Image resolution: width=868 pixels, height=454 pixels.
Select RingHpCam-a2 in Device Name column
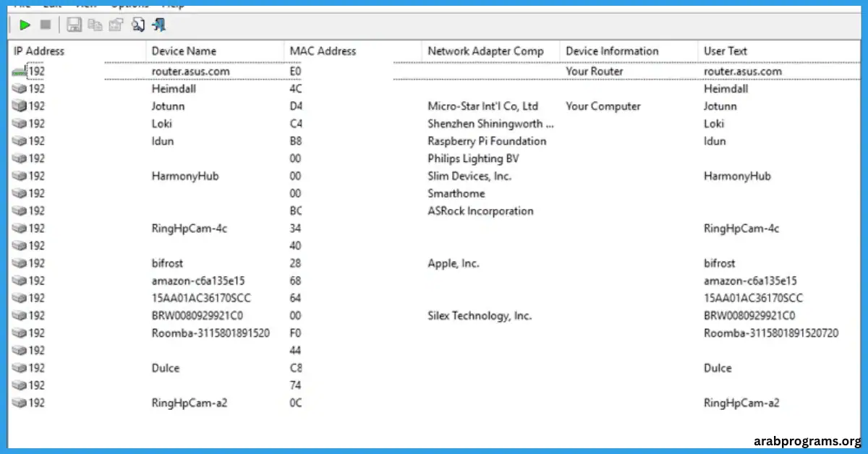(x=190, y=403)
